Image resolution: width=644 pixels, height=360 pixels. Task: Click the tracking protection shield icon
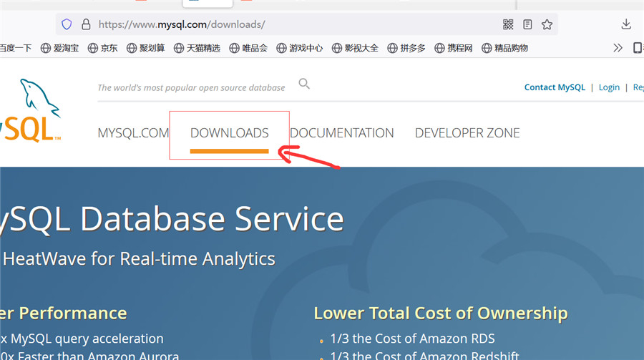point(67,24)
